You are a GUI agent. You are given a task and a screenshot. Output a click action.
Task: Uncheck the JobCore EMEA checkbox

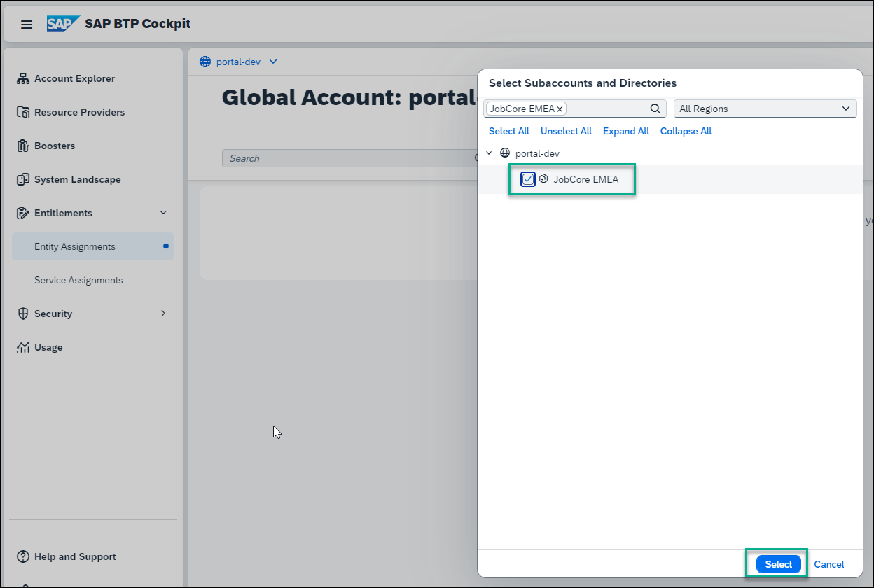coord(528,179)
